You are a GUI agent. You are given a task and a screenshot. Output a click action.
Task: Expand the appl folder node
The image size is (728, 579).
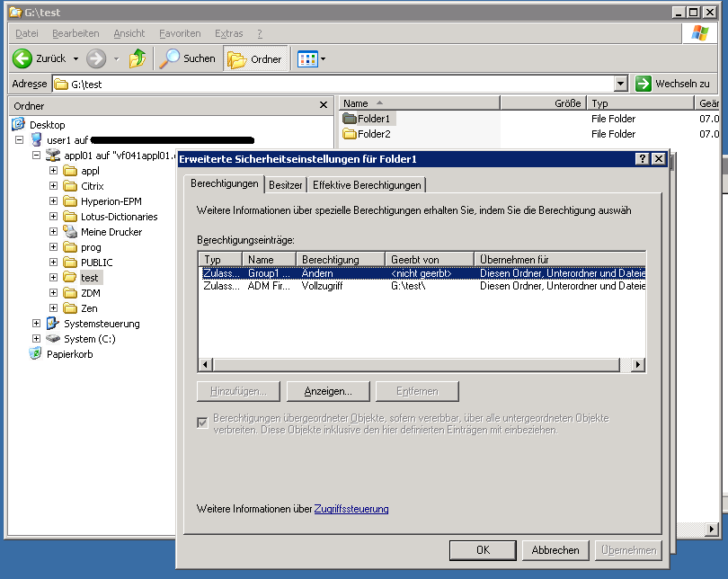click(x=53, y=171)
